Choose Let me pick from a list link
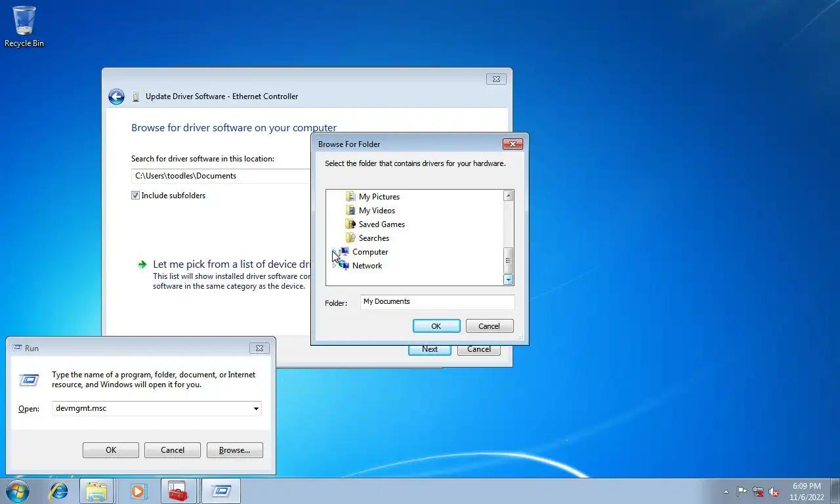The width and height of the screenshot is (840, 504). 231,264
